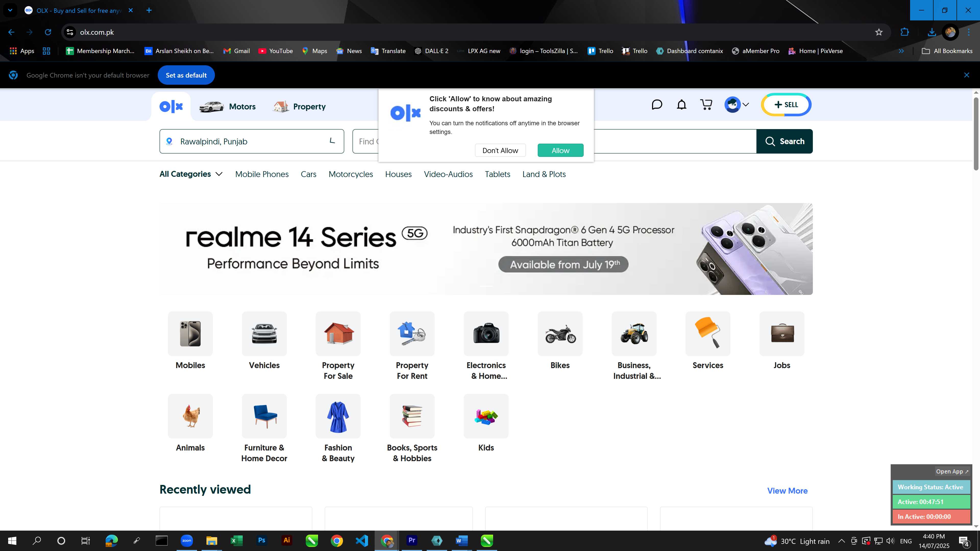
Task: Expand the user profile avatar dropdown
Action: (737, 105)
